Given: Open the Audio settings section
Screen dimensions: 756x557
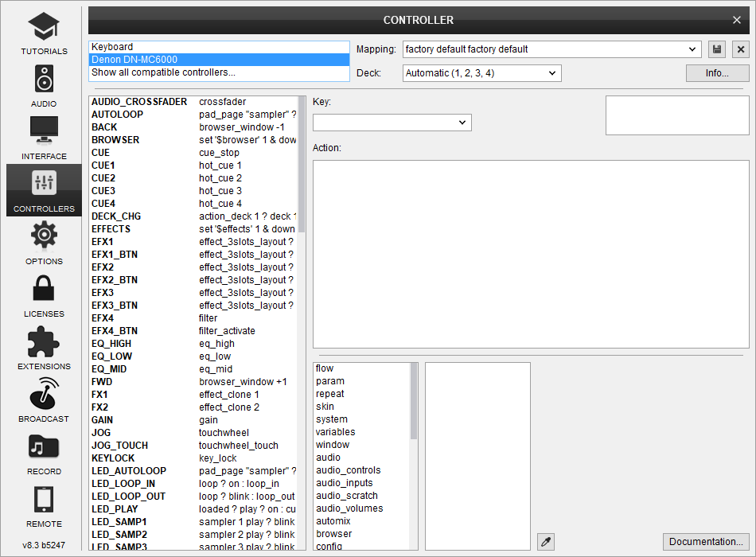Looking at the screenshot, I should [44, 86].
